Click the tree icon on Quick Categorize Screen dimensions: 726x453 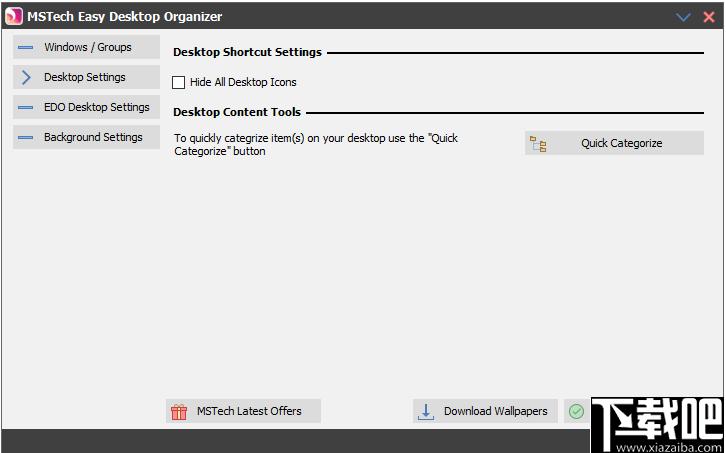click(538, 144)
